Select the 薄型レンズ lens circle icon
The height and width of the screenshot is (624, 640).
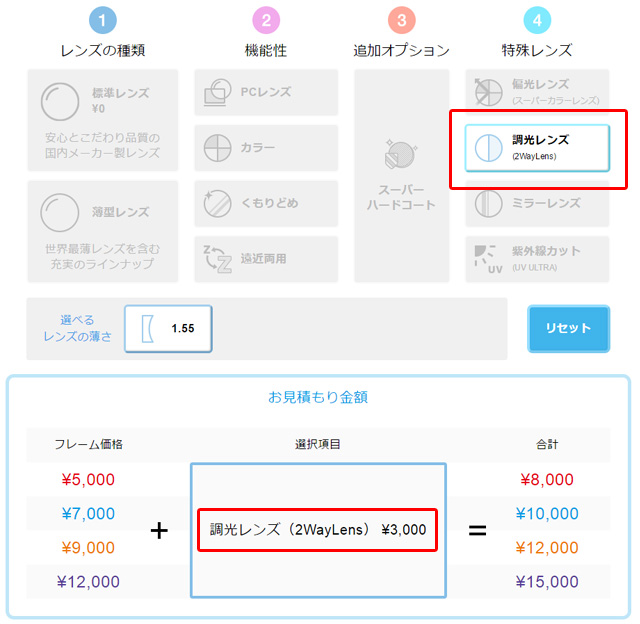pos(60,213)
